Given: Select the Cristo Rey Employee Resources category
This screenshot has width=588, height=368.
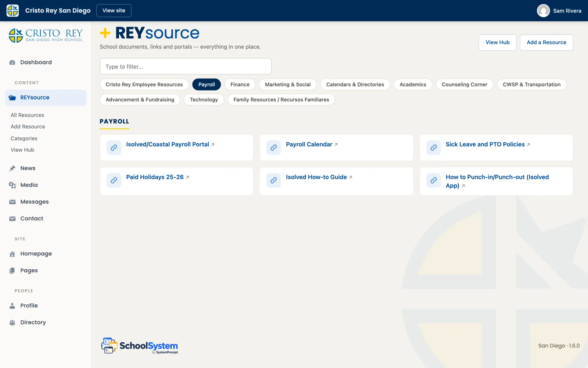Looking at the screenshot, I should 144,85.
